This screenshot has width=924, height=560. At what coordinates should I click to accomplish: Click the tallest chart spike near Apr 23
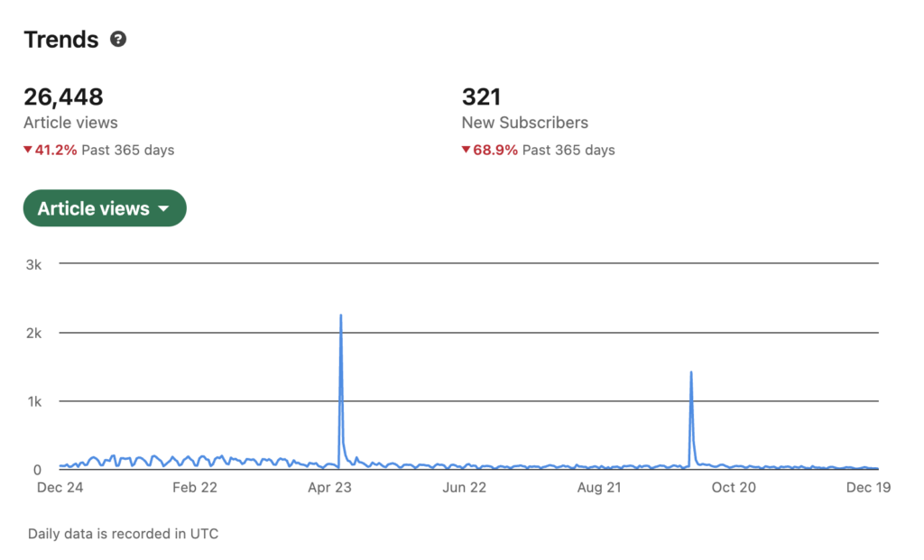[x=340, y=317]
